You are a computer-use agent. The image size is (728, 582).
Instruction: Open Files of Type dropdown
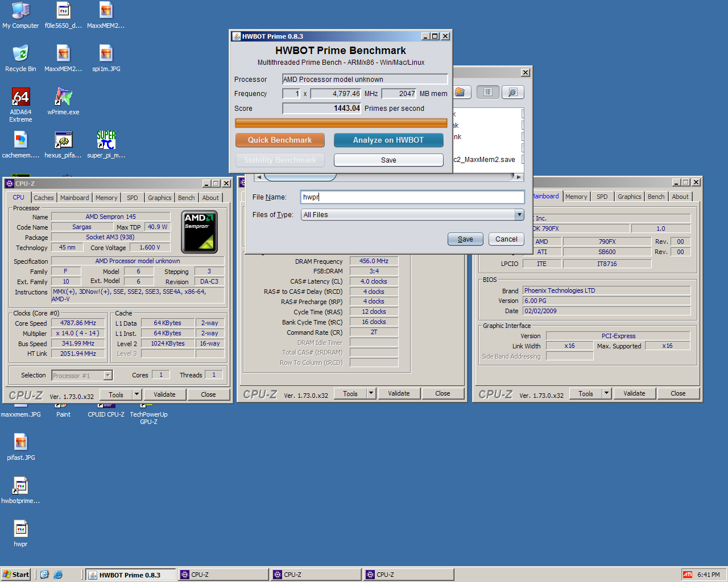(x=519, y=214)
